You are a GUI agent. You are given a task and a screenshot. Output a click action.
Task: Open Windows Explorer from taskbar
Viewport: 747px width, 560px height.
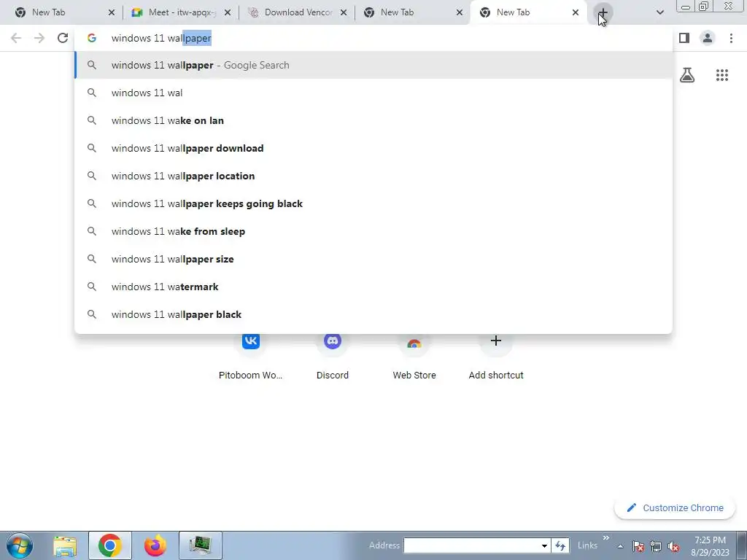[x=65, y=545]
